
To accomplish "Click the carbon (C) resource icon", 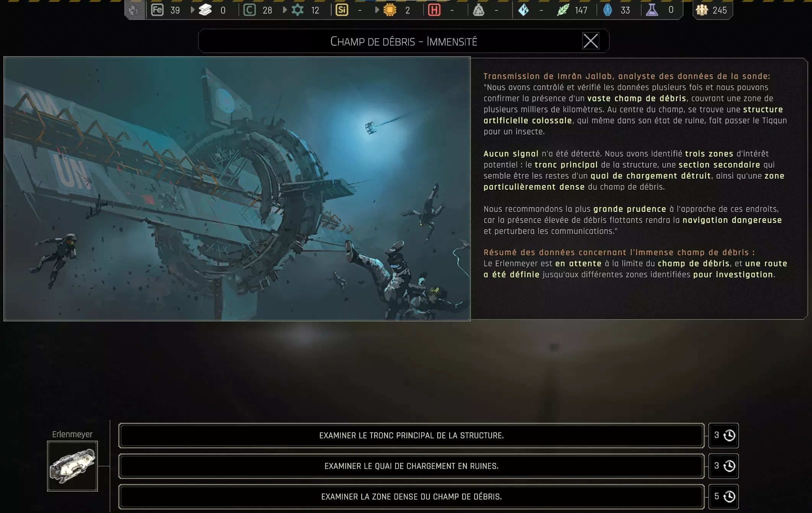I will tap(249, 10).
